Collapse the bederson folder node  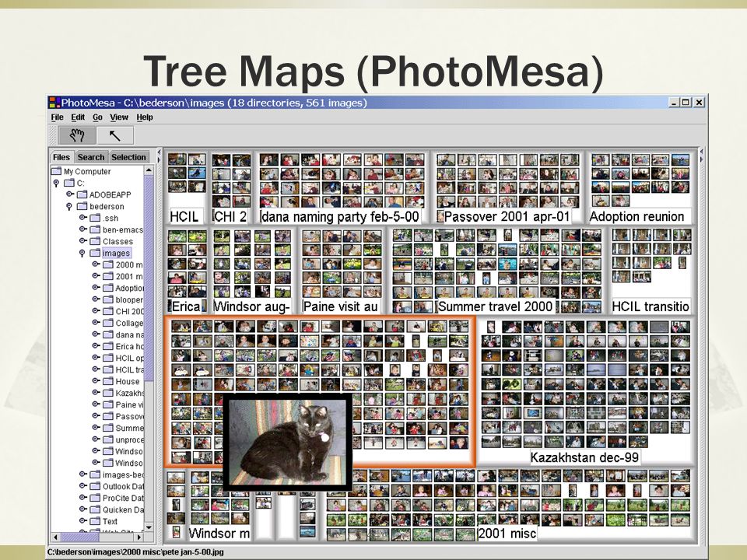click(69, 206)
